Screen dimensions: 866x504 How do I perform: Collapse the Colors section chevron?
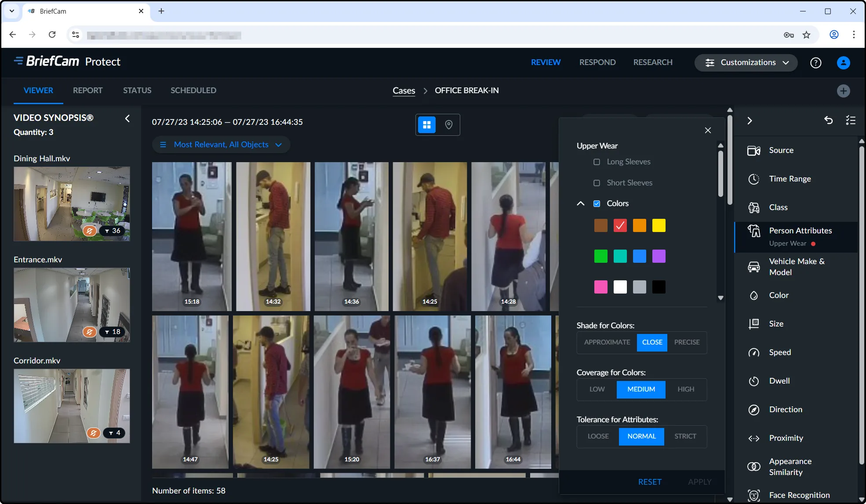(580, 203)
